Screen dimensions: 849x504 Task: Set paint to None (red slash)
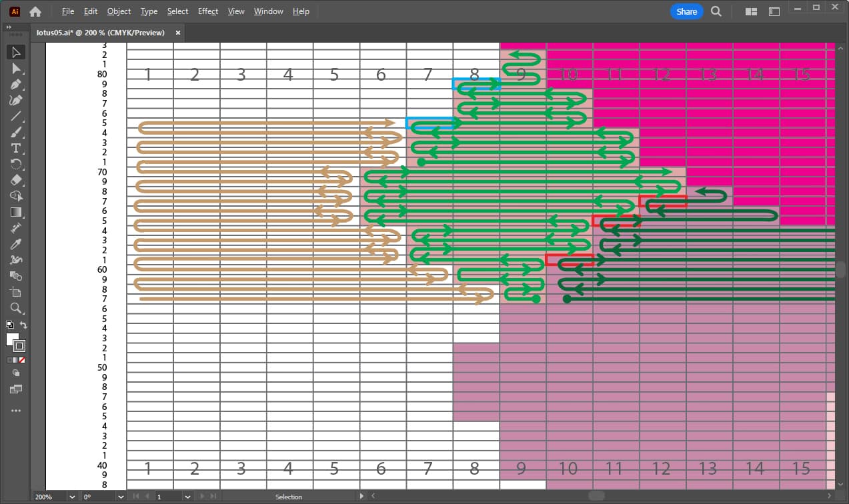tap(23, 360)
